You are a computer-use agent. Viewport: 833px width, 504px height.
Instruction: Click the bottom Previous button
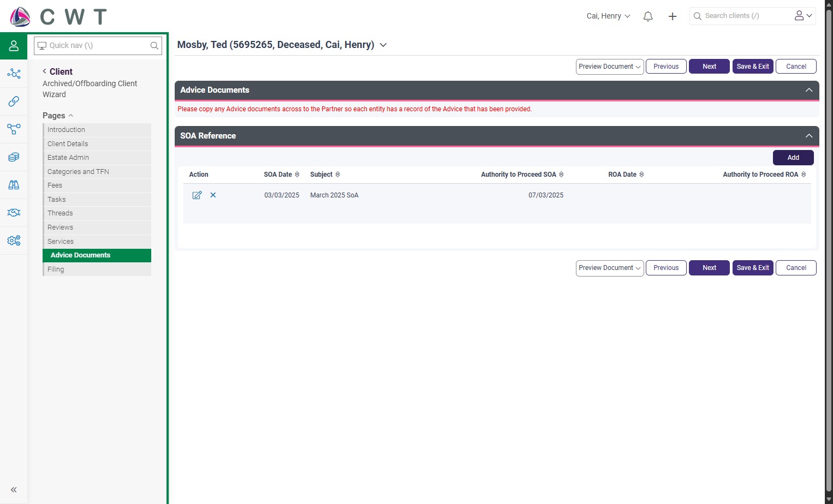666,268
